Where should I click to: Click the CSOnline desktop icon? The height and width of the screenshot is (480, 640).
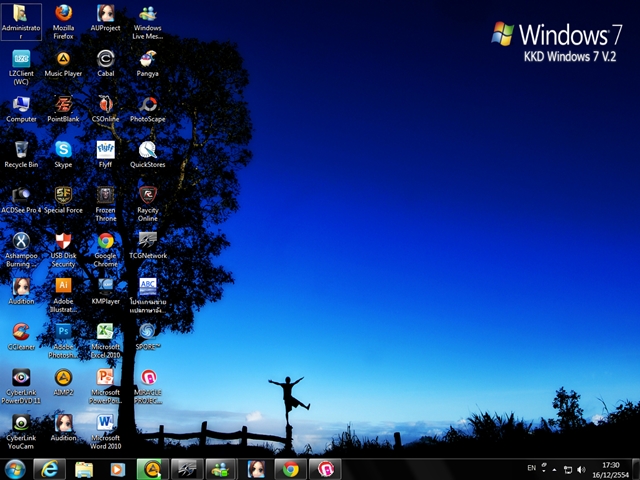pyautogui.click(x=105, y=109)
